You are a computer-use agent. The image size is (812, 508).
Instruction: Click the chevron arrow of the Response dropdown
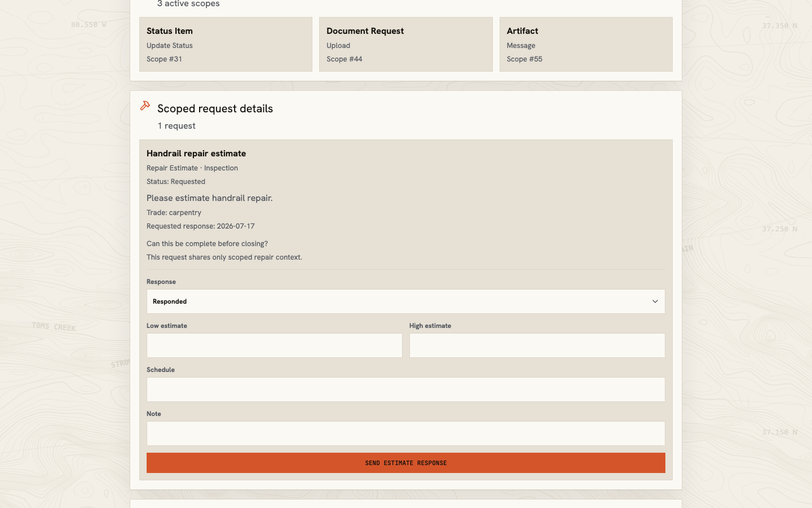655,301
